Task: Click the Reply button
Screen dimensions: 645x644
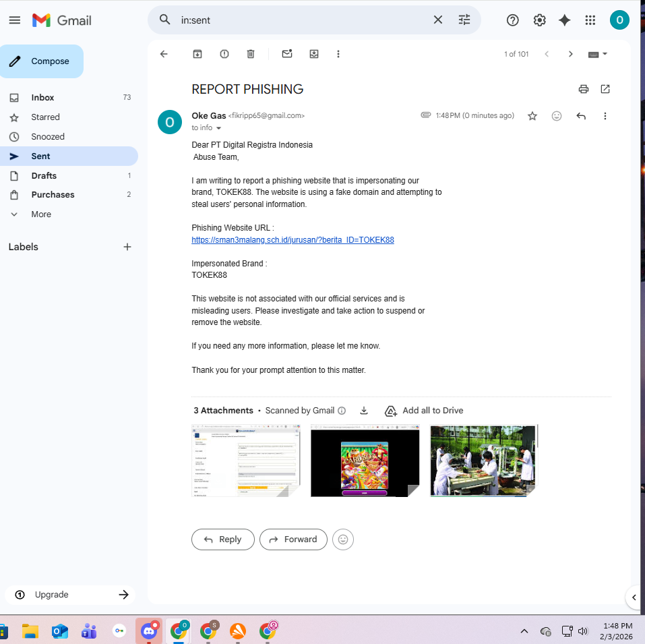Action: (x=223, y=539)
